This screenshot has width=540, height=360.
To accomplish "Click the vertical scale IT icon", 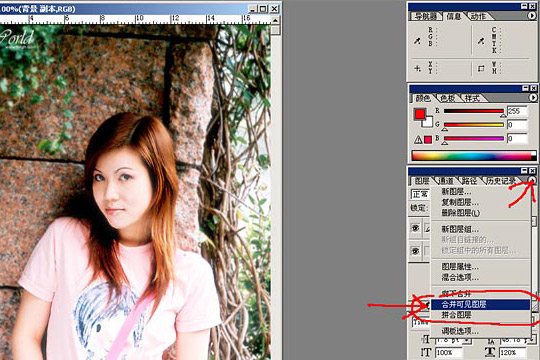I will click(426, 352).
